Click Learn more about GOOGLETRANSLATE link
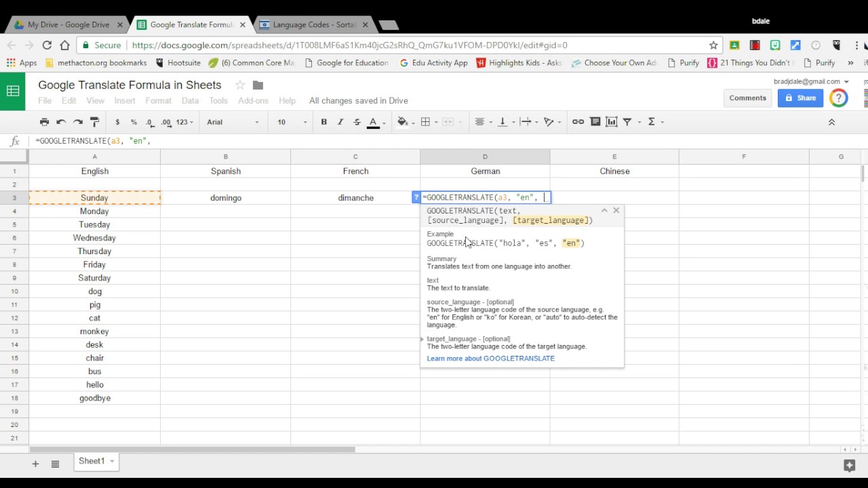The height and width of the screenshot is (488, 868). coord(490,358)
